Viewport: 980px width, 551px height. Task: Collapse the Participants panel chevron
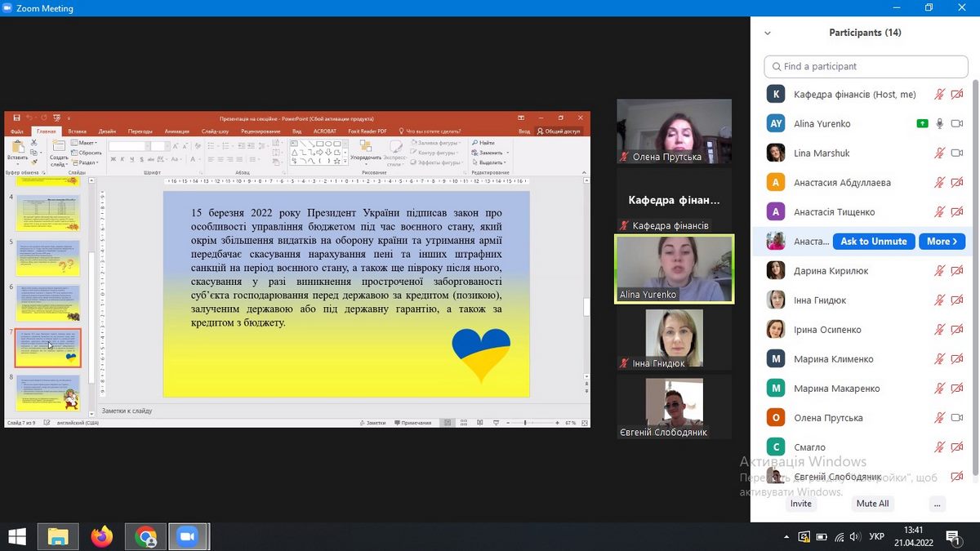click(x=767, y=33)
